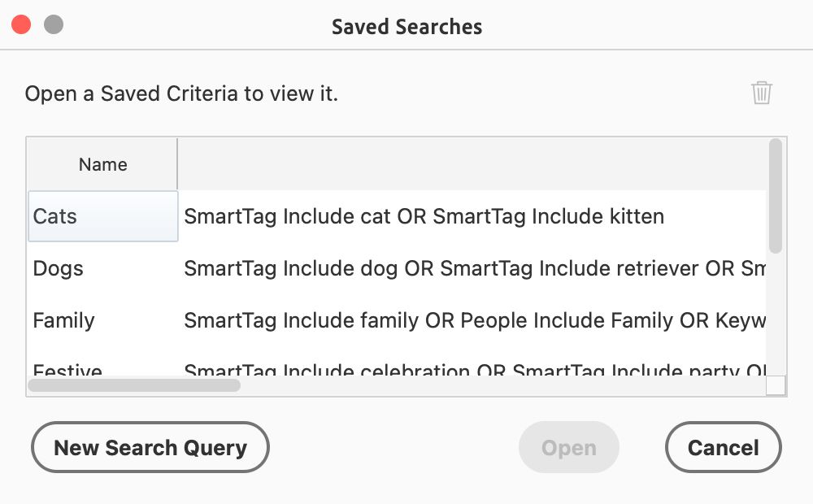Image resolution: width=813 pixels, height=504 pixels.
Task: Select the Family saved search row
Action: 63,320
